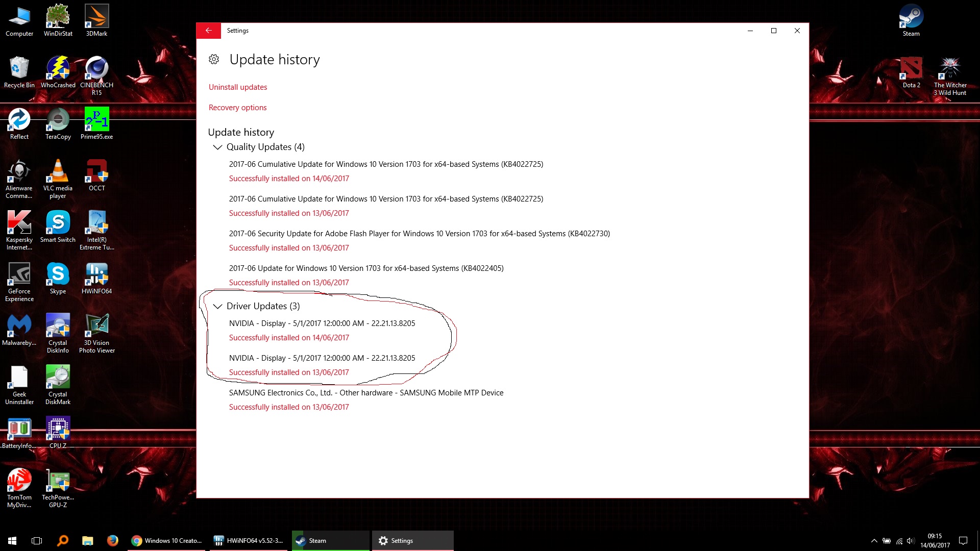
Task: Open File Explorer from the taskbar
Action: point(87,541)
